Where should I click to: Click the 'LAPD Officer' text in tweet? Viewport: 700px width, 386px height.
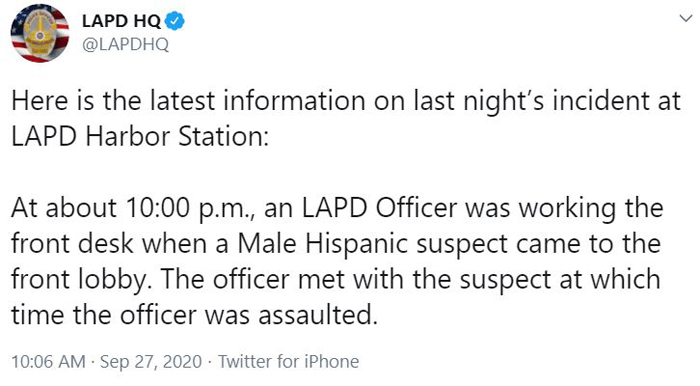(x=380, y=208)
